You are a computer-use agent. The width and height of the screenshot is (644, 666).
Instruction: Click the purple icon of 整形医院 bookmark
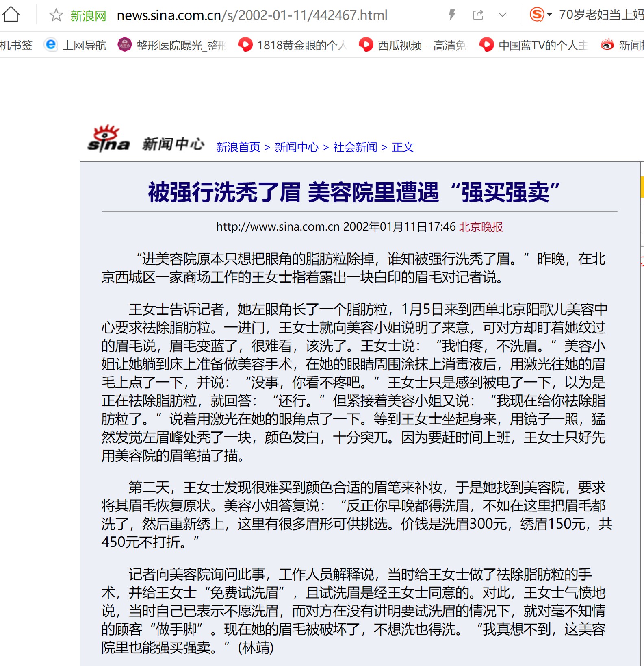point(125,44)
